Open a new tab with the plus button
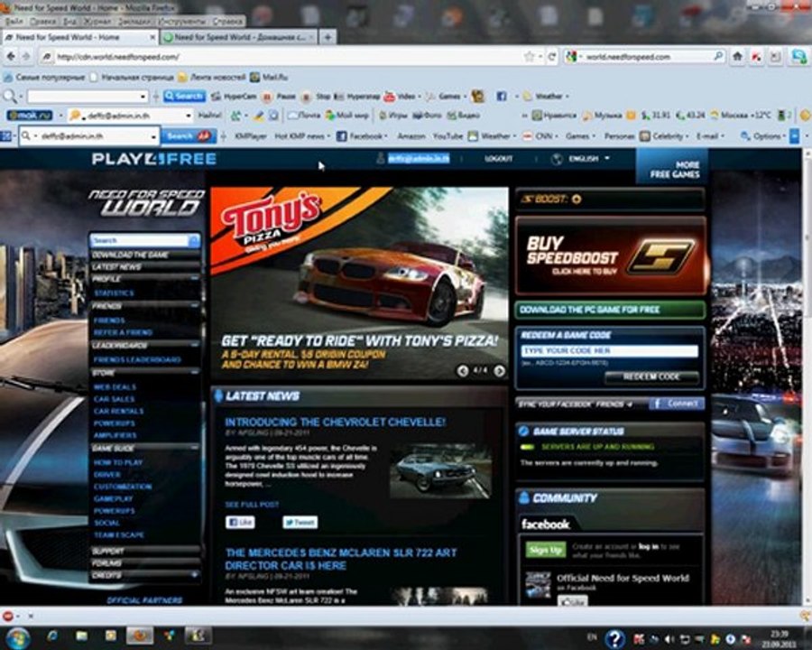The width and height of the screenshot is (812, 650). pos(328,37)
